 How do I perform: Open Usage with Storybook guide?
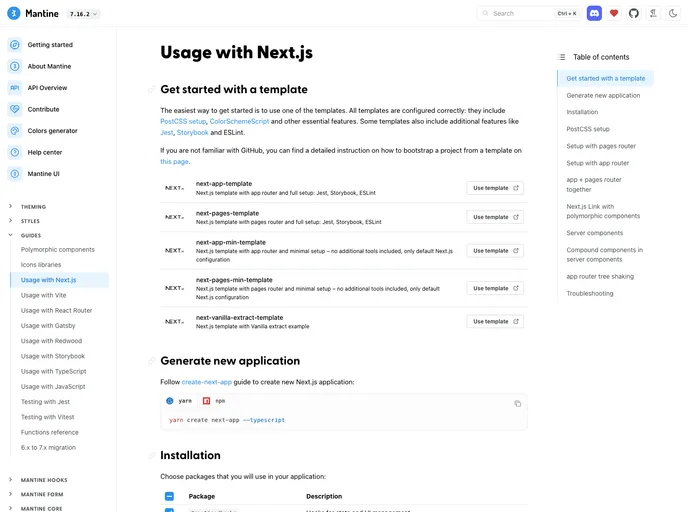pyautogui.click(x=53, y=356)
